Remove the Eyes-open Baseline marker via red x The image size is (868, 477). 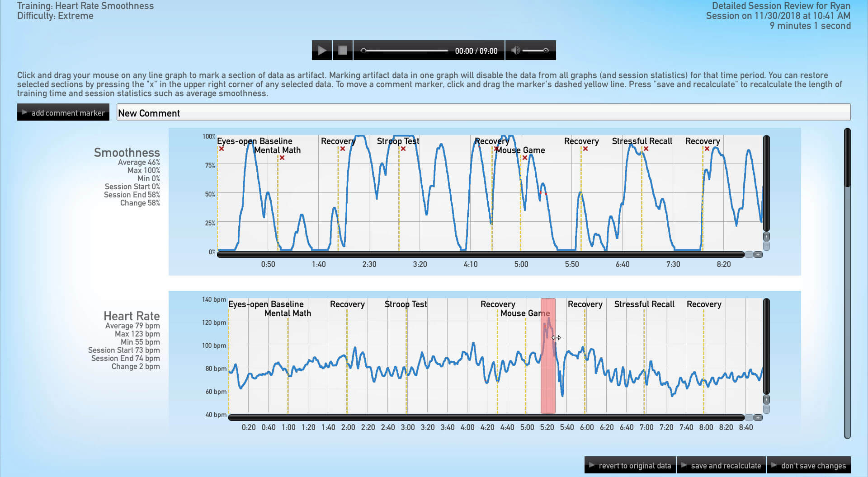coord(222,149)
